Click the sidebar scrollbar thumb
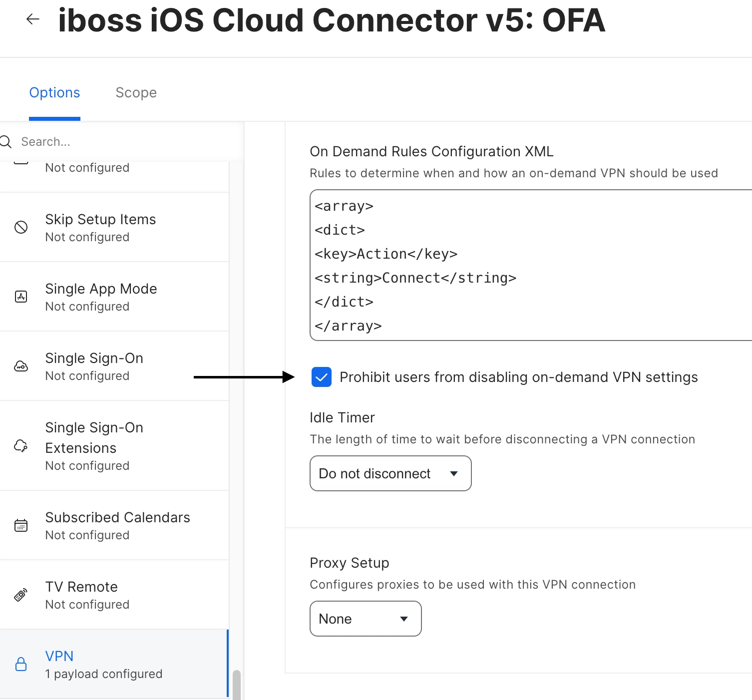The height and width of the screenshot is (700, 752). click(x=237, y=685)
